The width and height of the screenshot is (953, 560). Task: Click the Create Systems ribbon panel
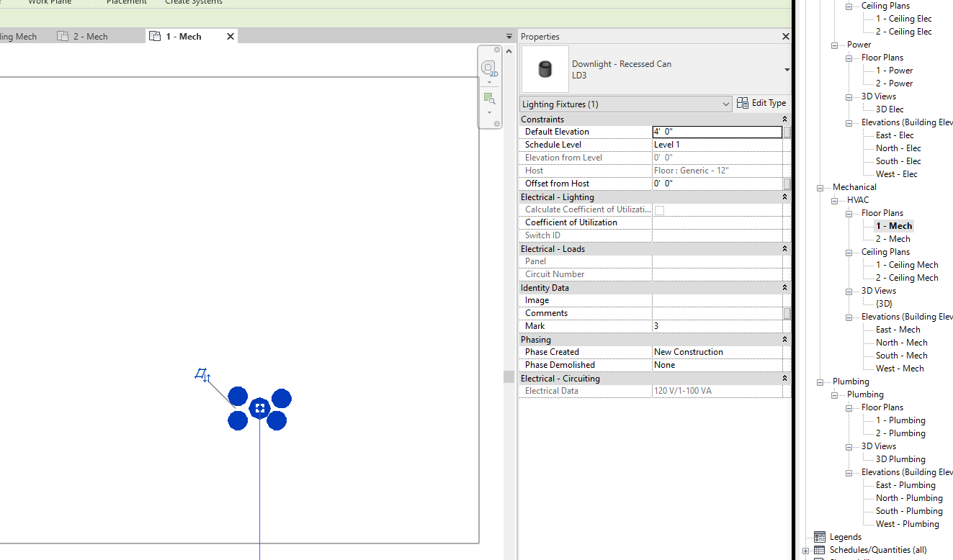192,3
